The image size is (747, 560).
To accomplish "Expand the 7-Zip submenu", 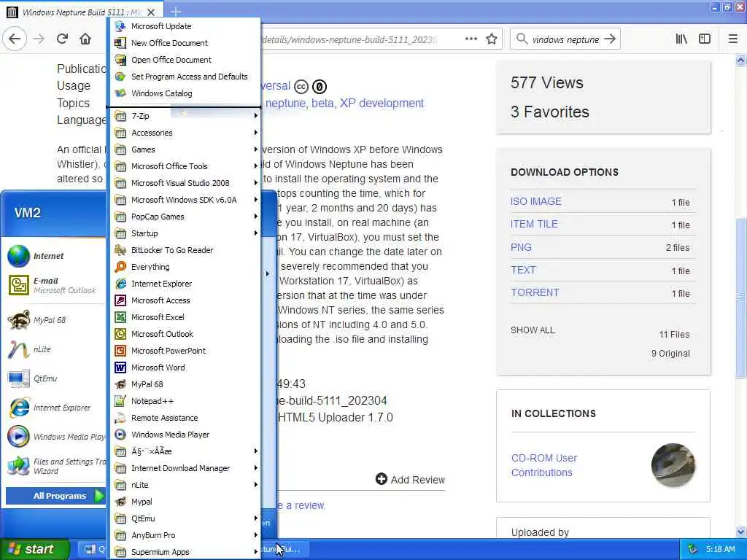I will (x=185, y=116).
